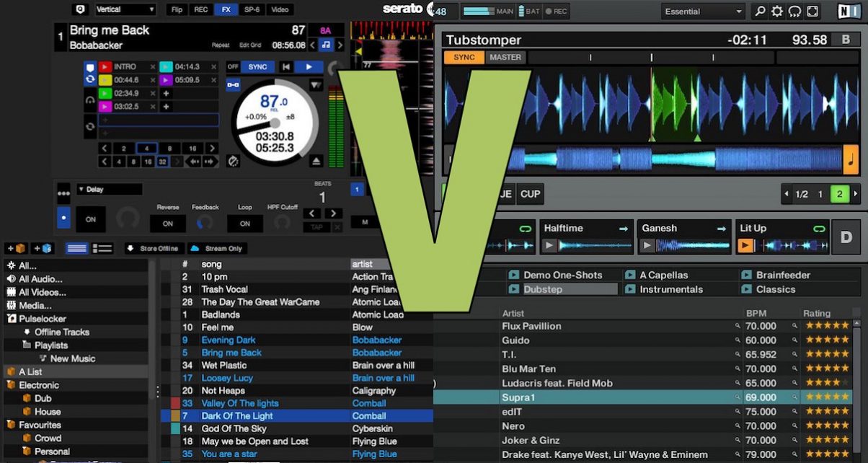Toggle Traktor SYNC on Deck B

pos(464,58)
